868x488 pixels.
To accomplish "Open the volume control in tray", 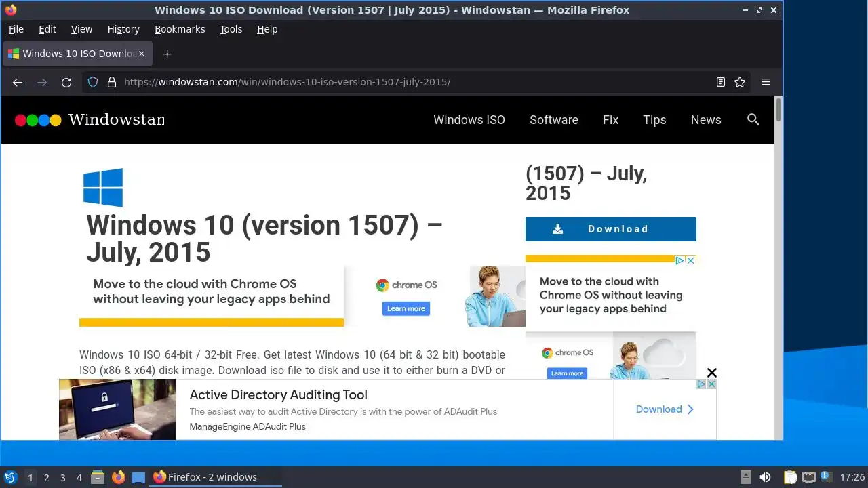I will (x=765, y=477).
